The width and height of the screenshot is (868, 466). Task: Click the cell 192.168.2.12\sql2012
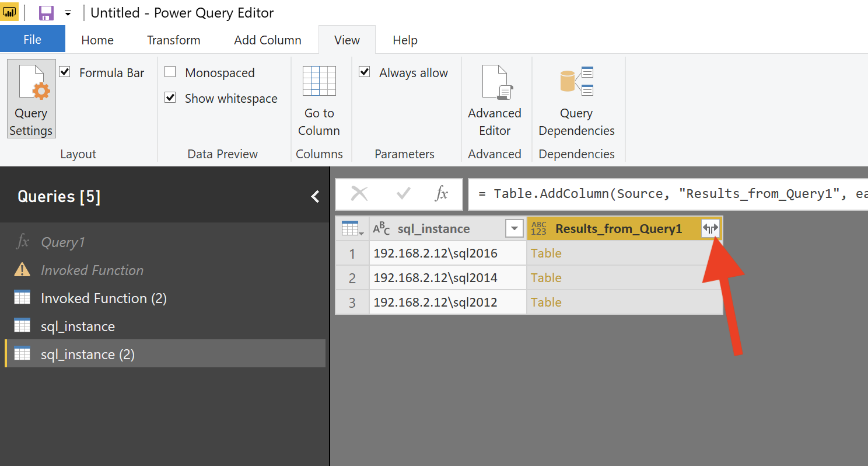coord(448,302)
